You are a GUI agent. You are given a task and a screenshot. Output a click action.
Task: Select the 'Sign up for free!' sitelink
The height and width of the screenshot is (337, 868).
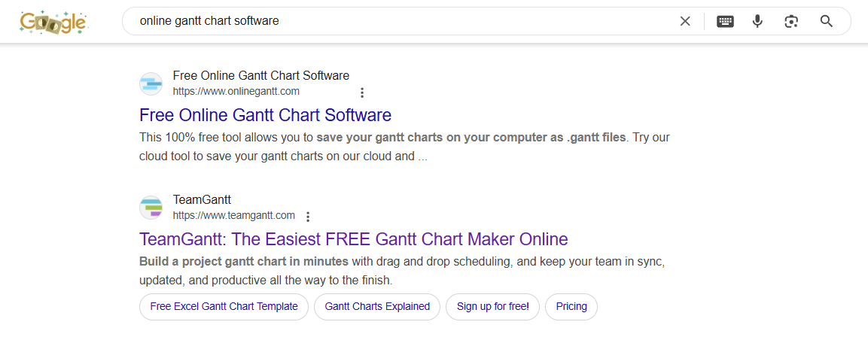tap(492, 307)
